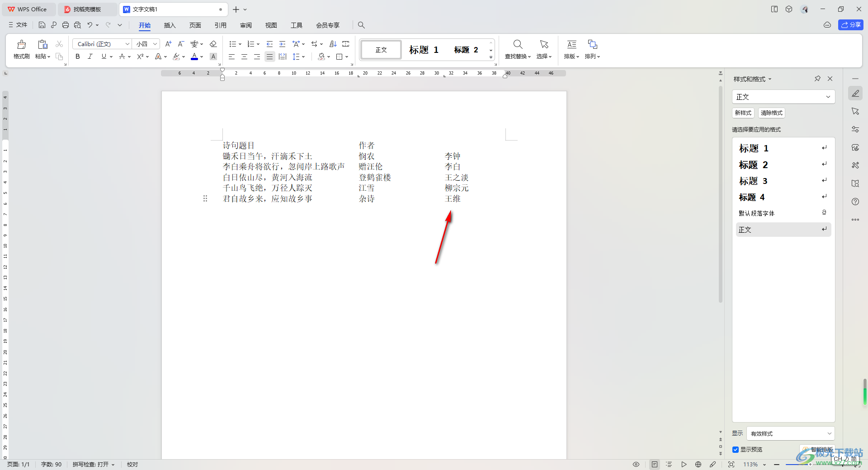
Task: Click the Clear formatting eraser icon
Action: [x=213, y=44]
